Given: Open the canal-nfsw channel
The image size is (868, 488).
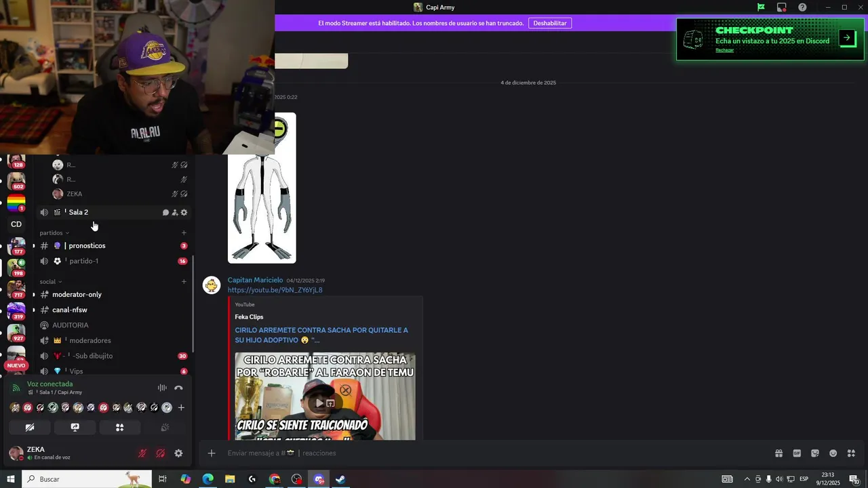Looking at the screenshot, I should (113, 310).
